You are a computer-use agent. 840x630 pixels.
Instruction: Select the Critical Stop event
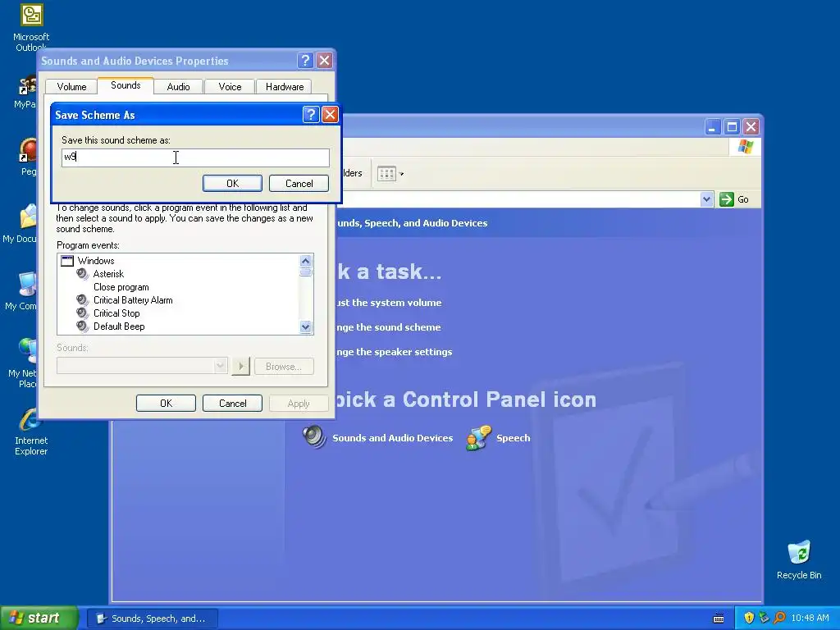pos(116,313)
